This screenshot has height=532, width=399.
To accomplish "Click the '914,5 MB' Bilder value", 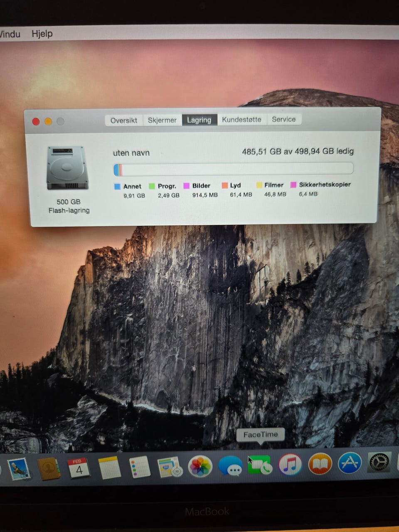I will 205,195.
